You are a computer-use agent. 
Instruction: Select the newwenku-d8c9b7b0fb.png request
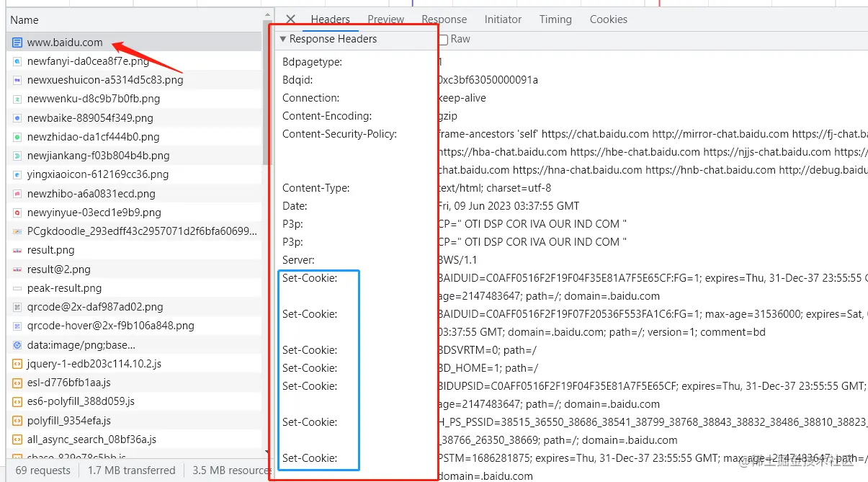134,99
